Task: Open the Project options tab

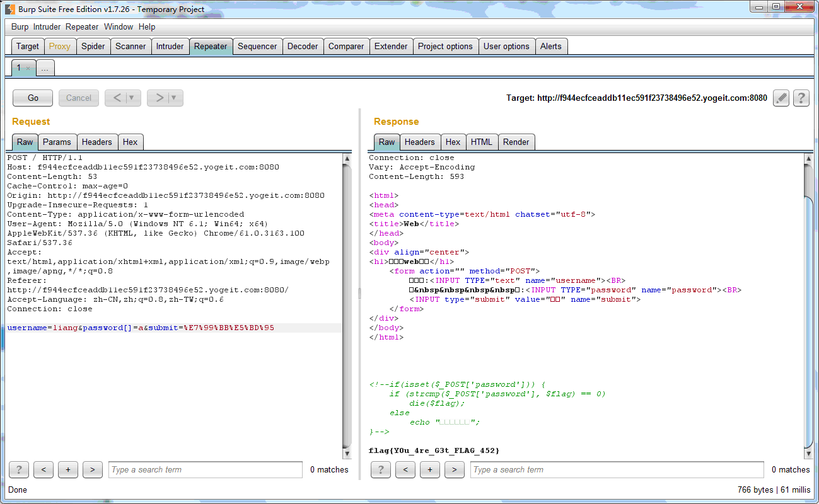Action: click(x=445, y=46)
